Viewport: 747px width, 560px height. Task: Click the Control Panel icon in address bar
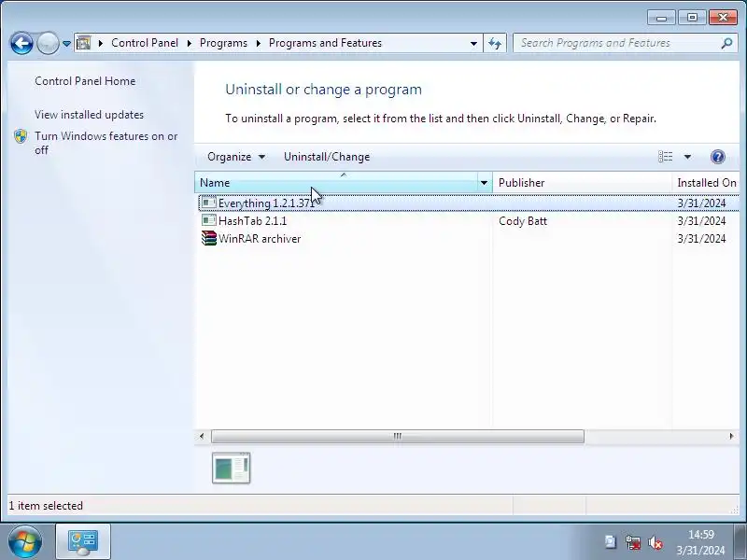point(84,43)
